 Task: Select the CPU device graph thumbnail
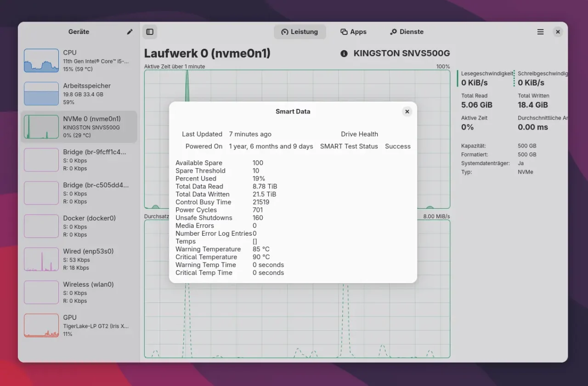pos(41,61)
